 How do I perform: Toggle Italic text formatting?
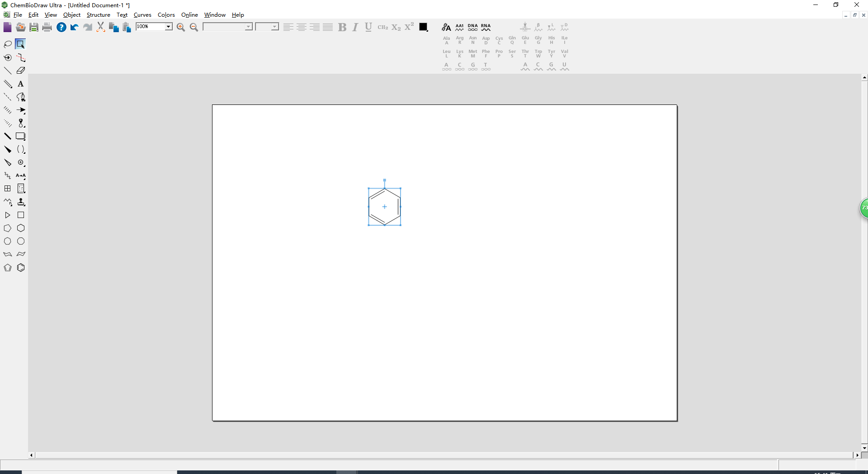[355, 27]
